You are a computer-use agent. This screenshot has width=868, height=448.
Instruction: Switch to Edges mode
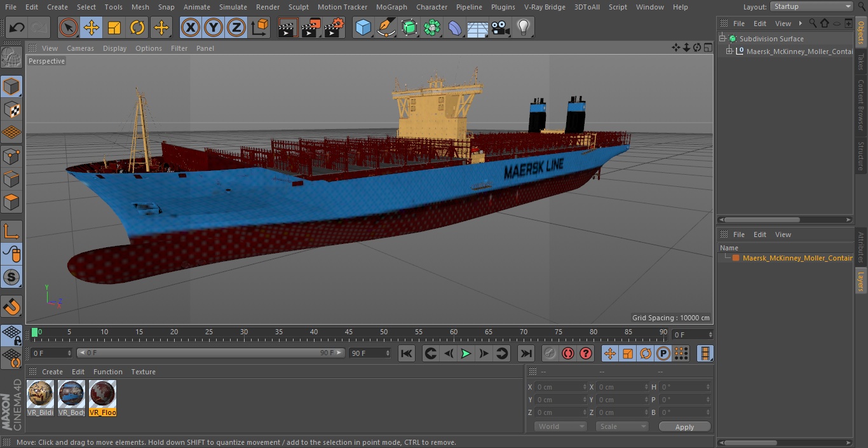pos(11,179)
